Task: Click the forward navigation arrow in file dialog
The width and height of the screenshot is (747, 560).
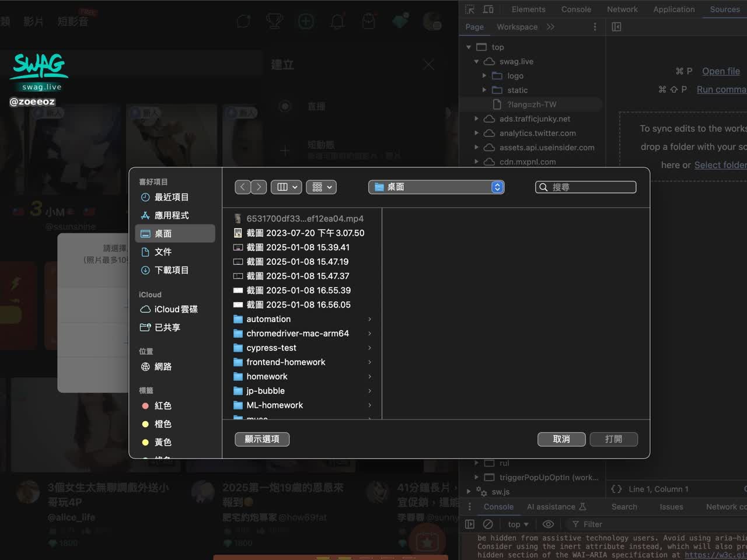Action: 259,187
